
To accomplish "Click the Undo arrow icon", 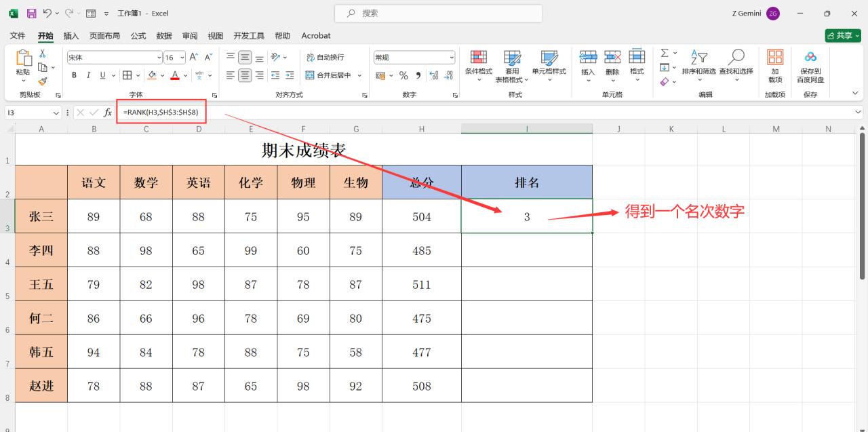I will click(47, 13).
